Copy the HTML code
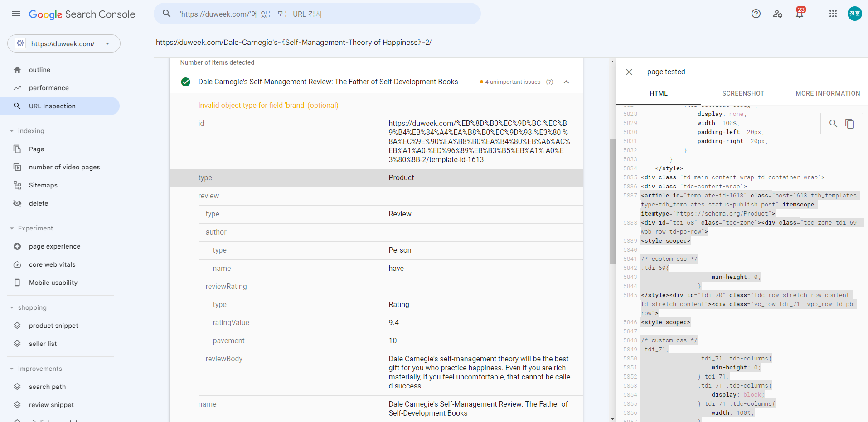868x422 pixels. [850, 123]
